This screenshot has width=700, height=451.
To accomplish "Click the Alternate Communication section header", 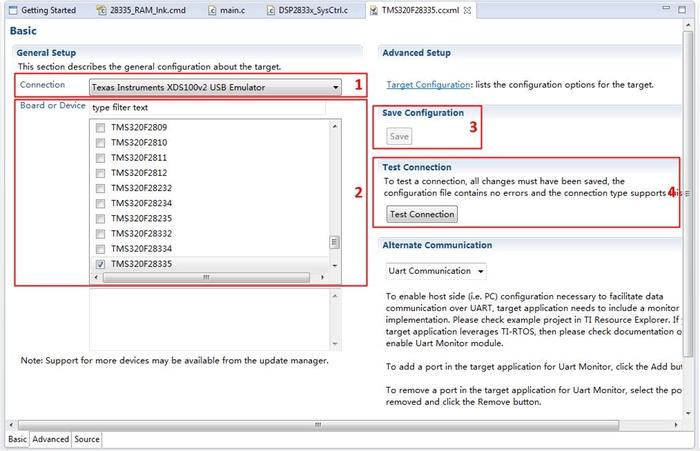I will click(437, 245).
